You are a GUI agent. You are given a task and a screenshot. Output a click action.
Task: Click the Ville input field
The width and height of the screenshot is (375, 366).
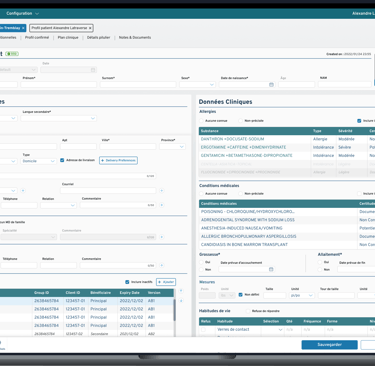(128, 147)
